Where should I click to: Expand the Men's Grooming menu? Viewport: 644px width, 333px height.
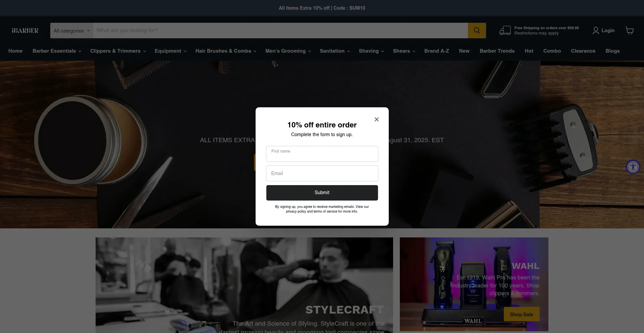(x=288, y=51)
